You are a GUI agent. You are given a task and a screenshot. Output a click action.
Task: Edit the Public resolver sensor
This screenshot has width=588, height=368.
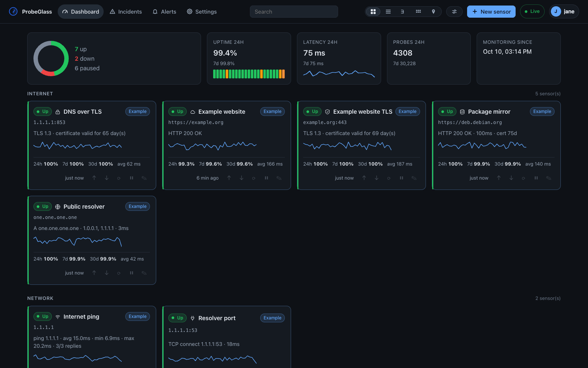click(144, 273)
